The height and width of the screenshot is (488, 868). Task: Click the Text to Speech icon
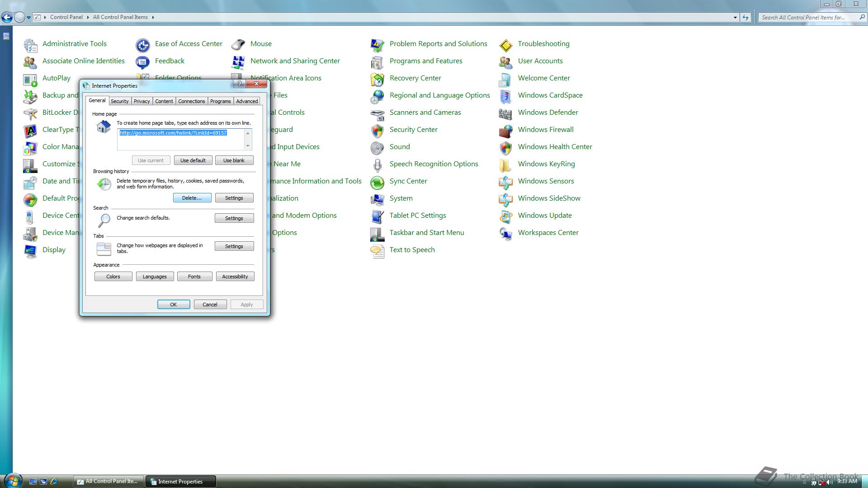pyautogui.click(x=377, y=251)
